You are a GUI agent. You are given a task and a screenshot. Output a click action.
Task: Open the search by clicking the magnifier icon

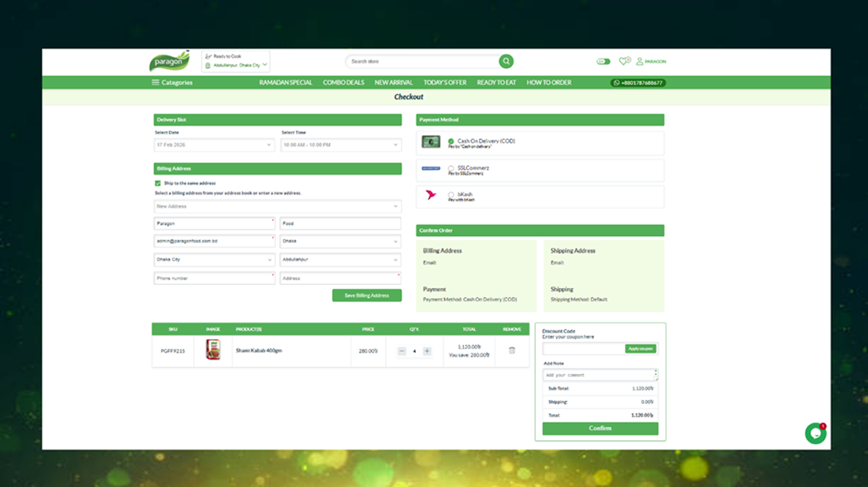505,61
